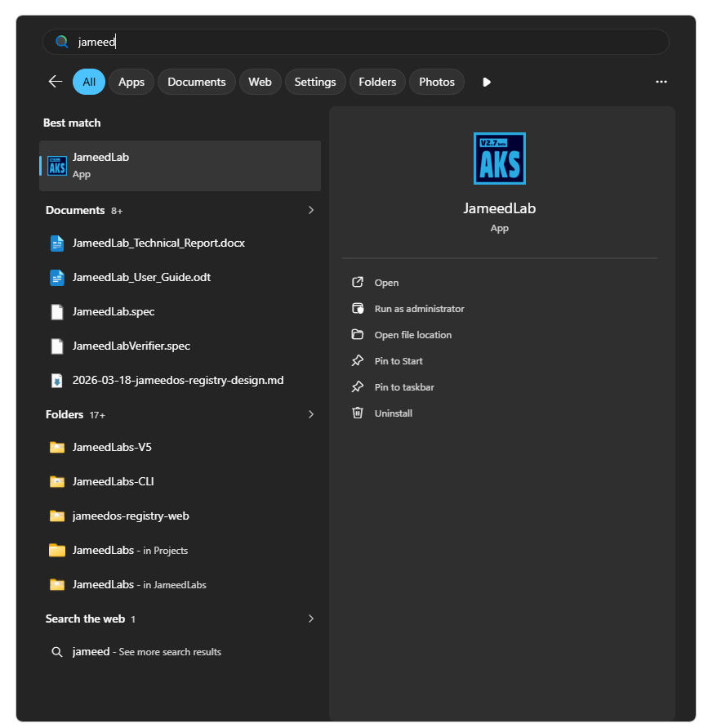Click the JameedLab title in preview pane
Screen dimensions: 708x728
coord(499,208)
